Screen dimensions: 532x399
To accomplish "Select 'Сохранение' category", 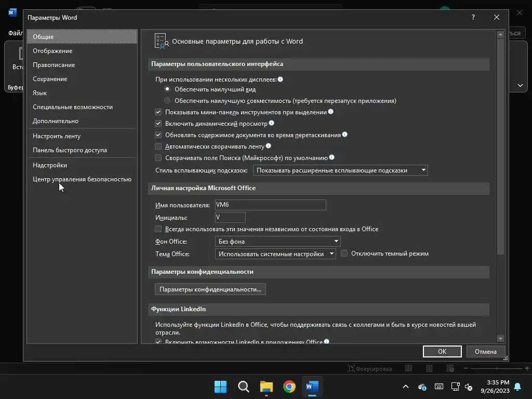I will click(82, 79).
